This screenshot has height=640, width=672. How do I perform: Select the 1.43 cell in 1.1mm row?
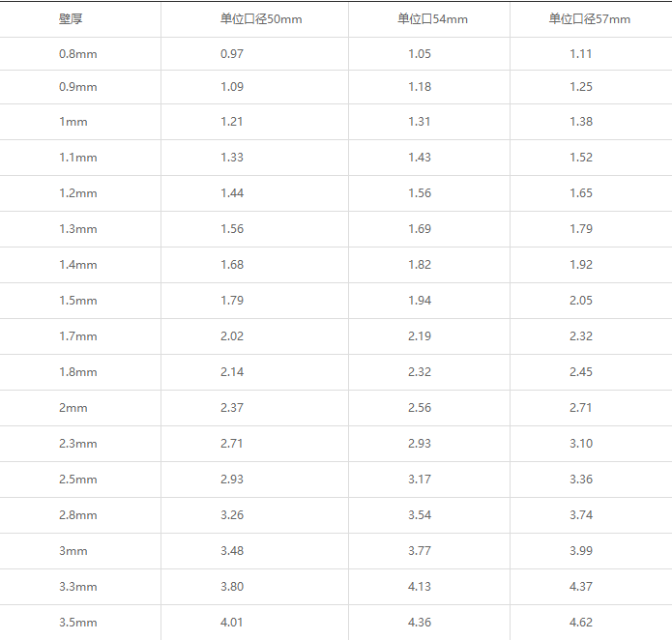click(420, 158)
